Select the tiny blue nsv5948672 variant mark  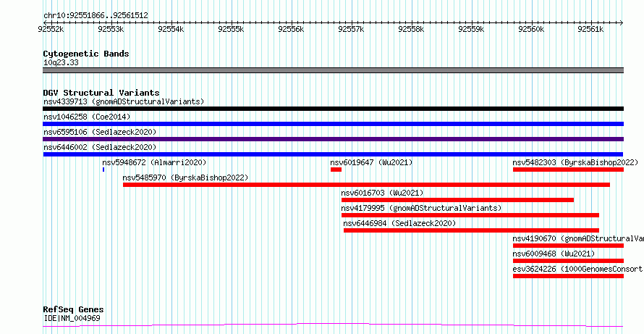(103, 170)
